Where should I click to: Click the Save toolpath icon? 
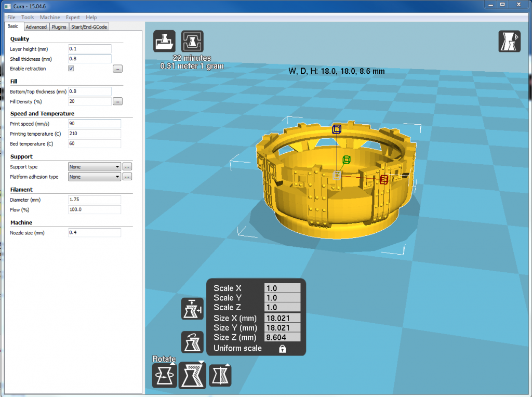click(192, 42)
